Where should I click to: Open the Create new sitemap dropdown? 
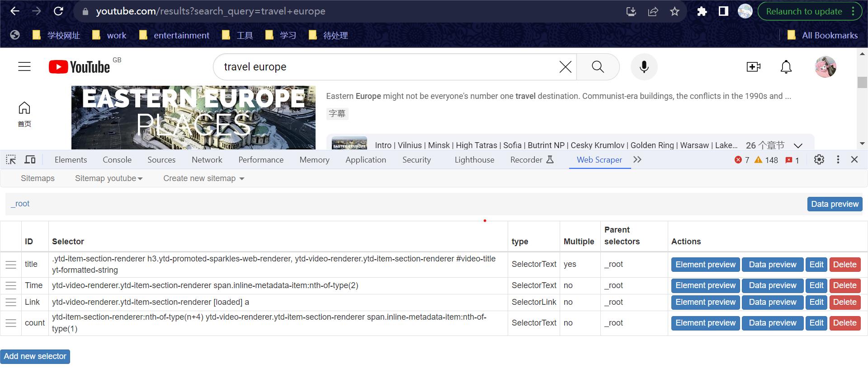pyautogui.click(x=203, y=178)
